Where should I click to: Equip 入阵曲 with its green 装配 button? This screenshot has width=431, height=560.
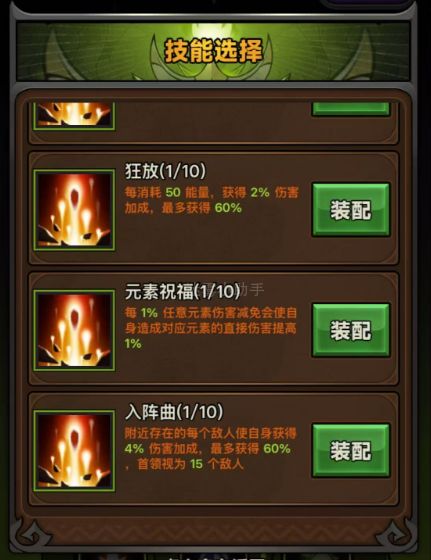click(351, 450)
